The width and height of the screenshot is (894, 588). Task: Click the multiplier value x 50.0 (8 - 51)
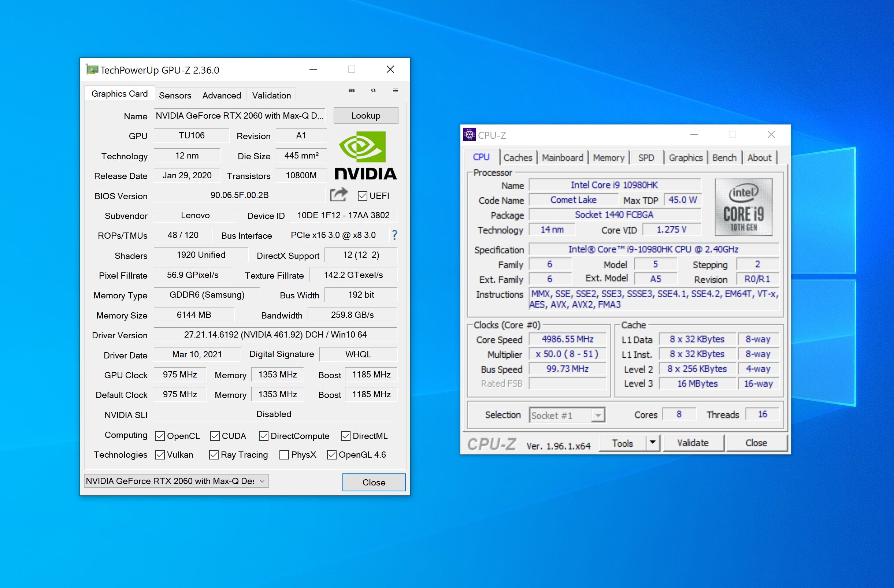click(567, 354)
